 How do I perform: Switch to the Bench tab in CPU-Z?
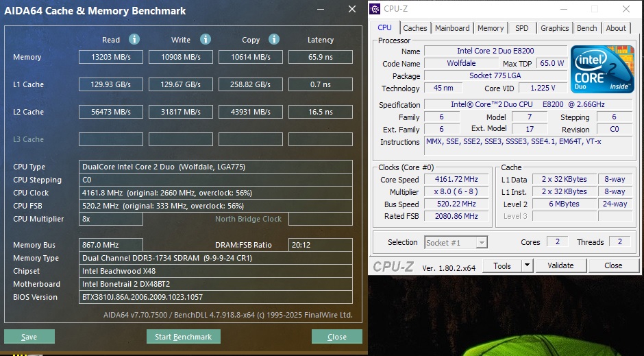(586, 28)
